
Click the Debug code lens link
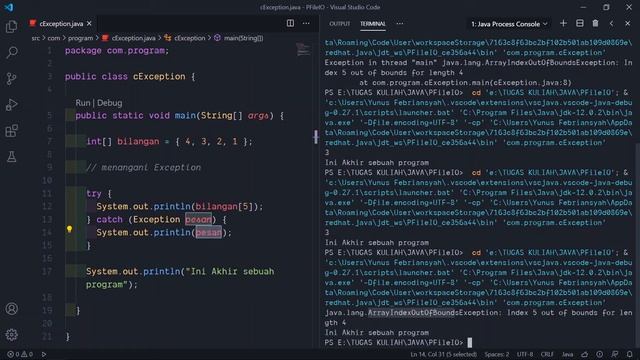coord(109,103)
